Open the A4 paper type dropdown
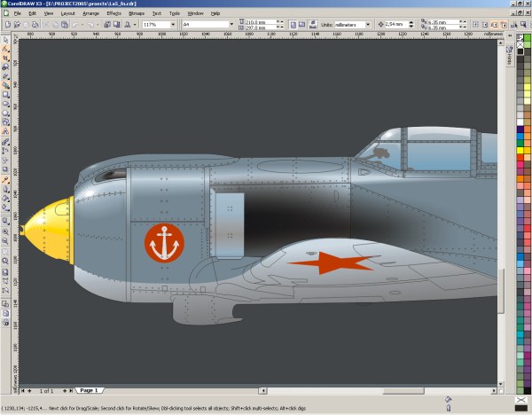The width and height of the screenshot is (532, 415). pos(231,25)
